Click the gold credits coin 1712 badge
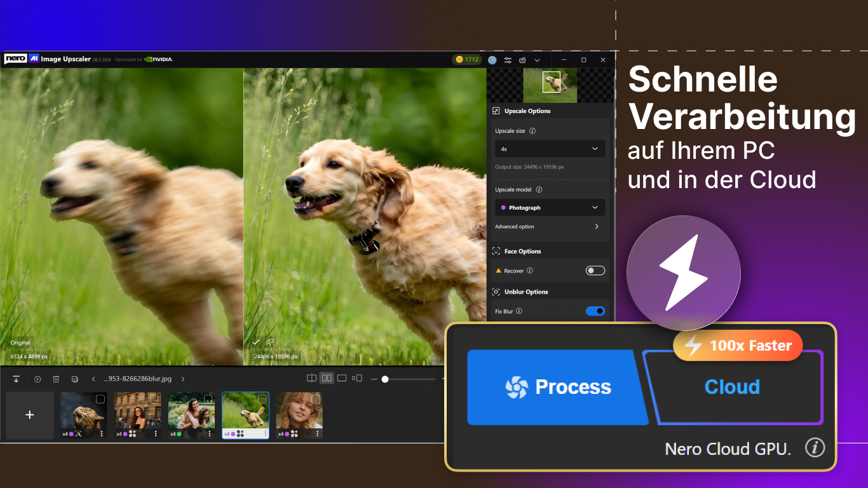This screenshot has width=868, height=488. pos(467,59)
